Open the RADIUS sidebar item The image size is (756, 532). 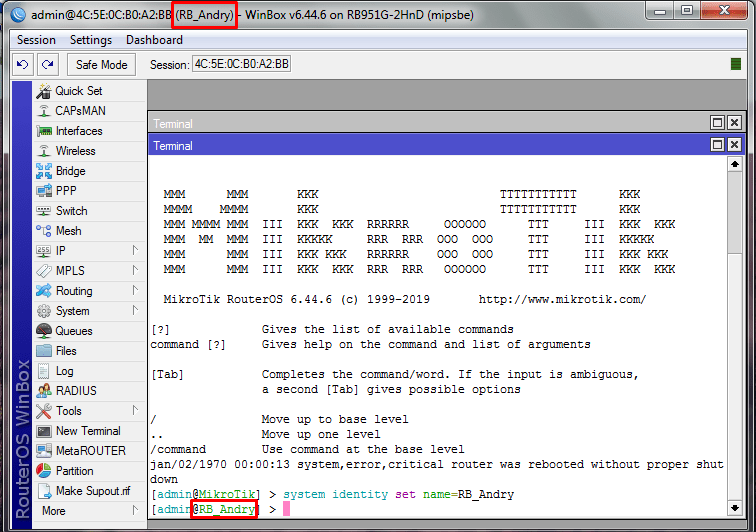(x=76, y=391)
